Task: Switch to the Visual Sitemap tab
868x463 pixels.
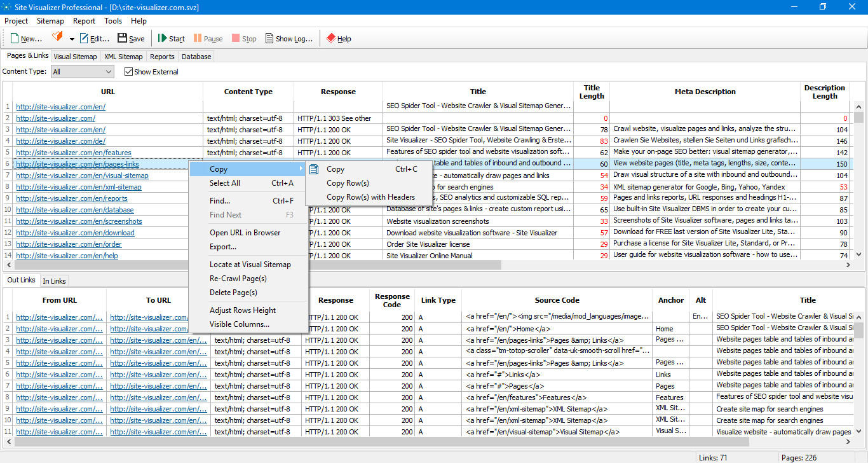Action: click(75, 57)
